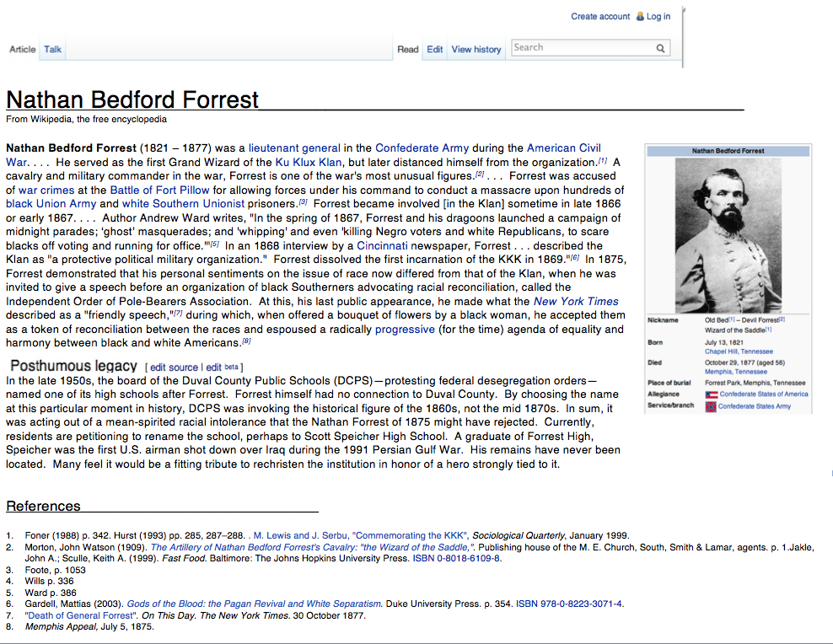Select the Read tab
The image size is (833, 644).
408,50
